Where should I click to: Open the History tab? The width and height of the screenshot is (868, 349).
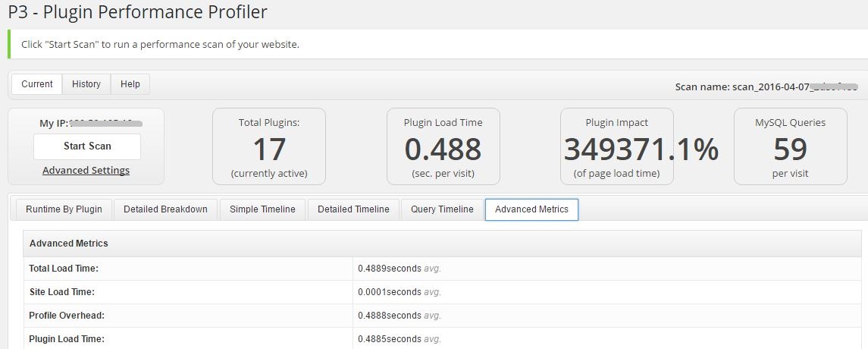(x=86, y=84)
